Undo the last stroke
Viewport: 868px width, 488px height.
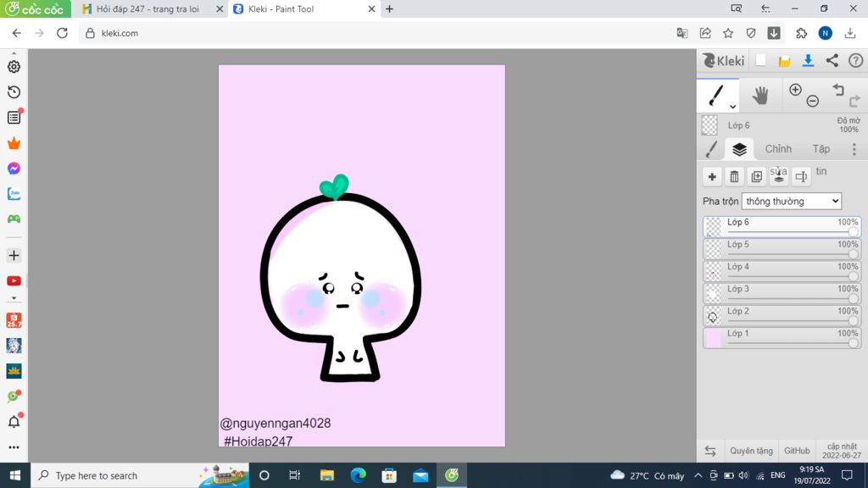point(838,90)
